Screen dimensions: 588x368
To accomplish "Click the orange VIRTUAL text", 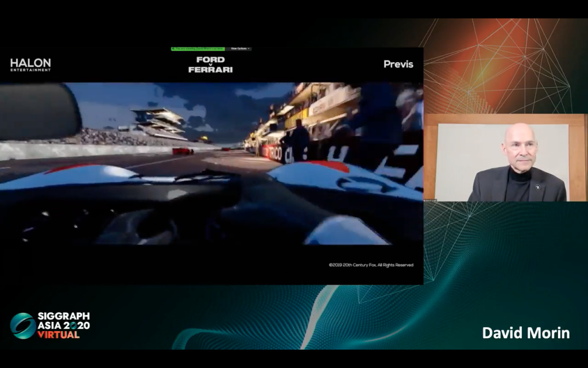I will point(59,335).
